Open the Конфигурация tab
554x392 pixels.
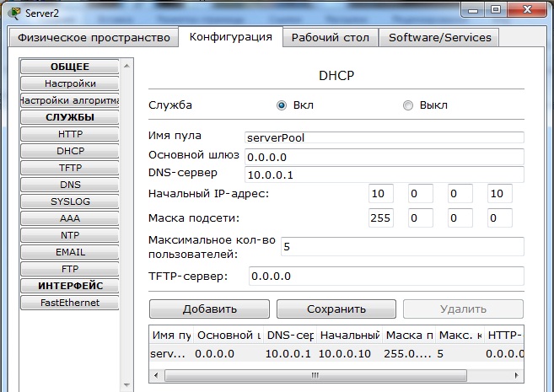click(231, 37)
